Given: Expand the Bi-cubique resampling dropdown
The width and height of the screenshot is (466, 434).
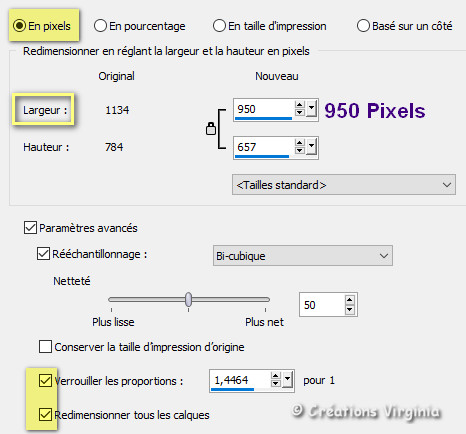Looking at the screenshot, I should (x=303, y=256).
